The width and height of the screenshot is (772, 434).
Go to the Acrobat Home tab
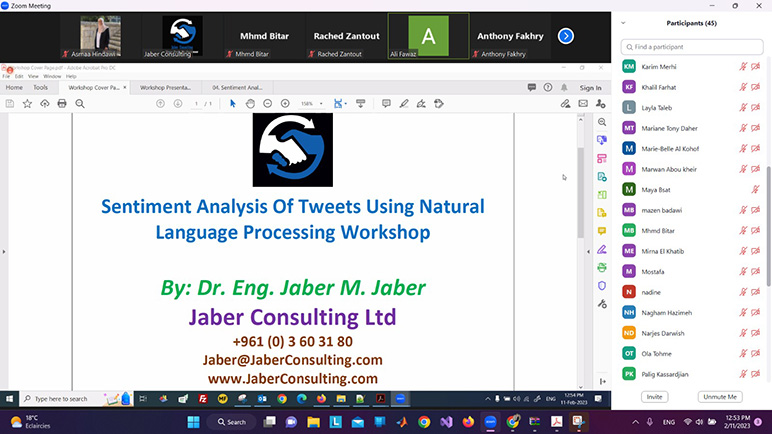(x=14, y=87)
